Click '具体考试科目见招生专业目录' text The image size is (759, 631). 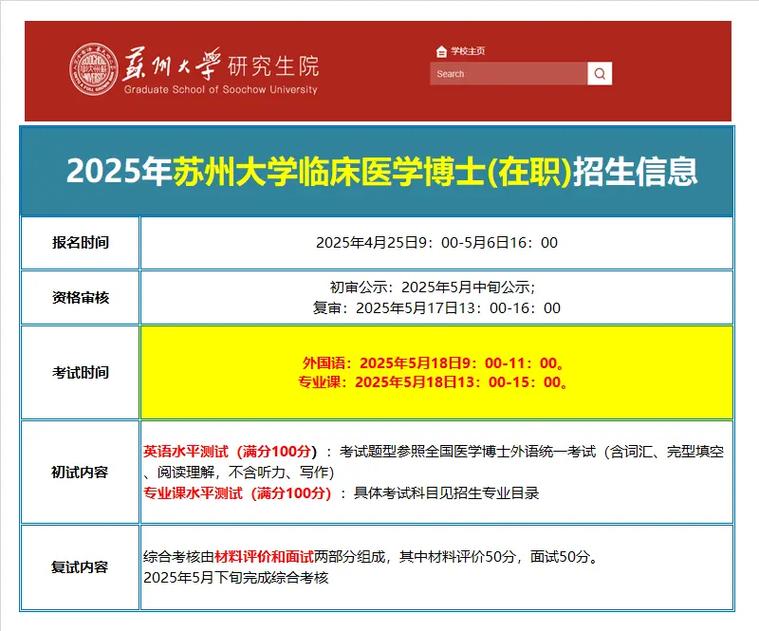point(446,493)
